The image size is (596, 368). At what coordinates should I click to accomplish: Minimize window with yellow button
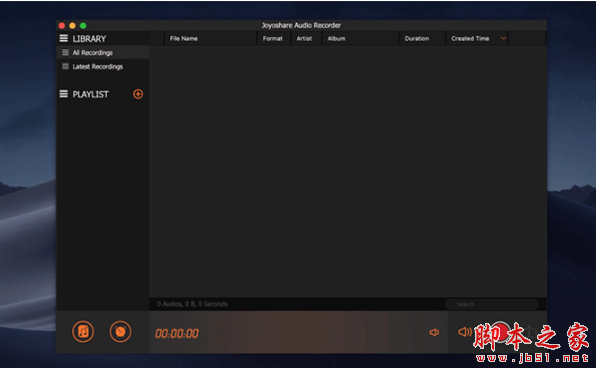click(73, 26)
